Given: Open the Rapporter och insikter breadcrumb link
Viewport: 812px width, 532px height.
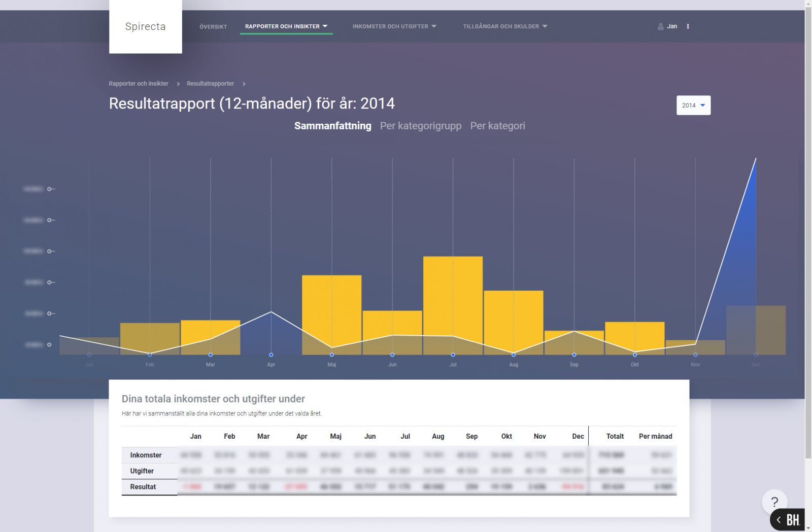Looking at the screenshot, I should (x=139, y=84).
